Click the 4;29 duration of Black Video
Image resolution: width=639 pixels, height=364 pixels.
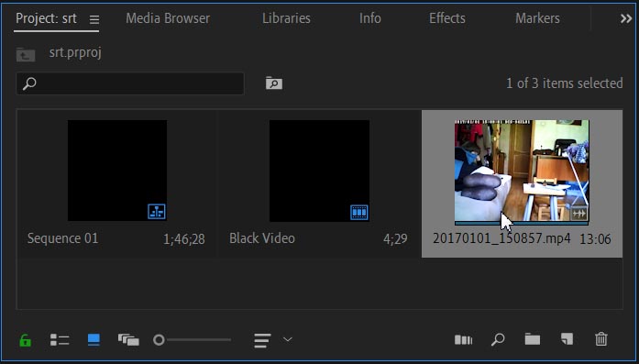[395, 239]
